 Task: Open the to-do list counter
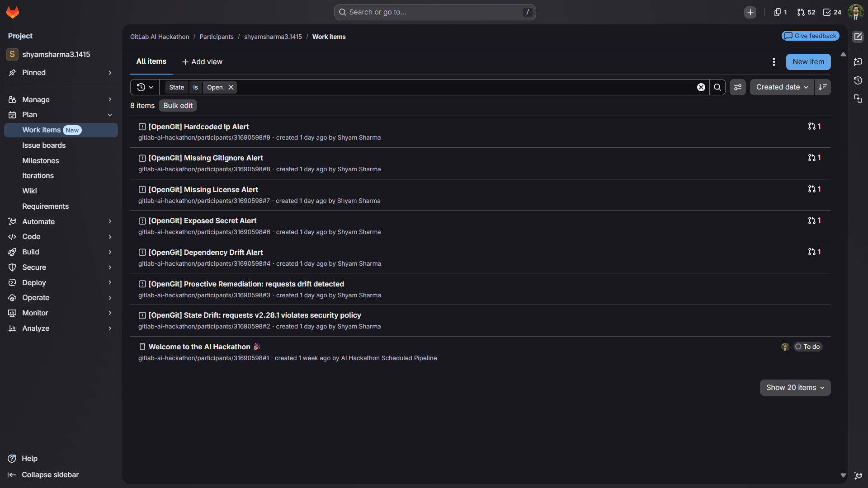832,12
